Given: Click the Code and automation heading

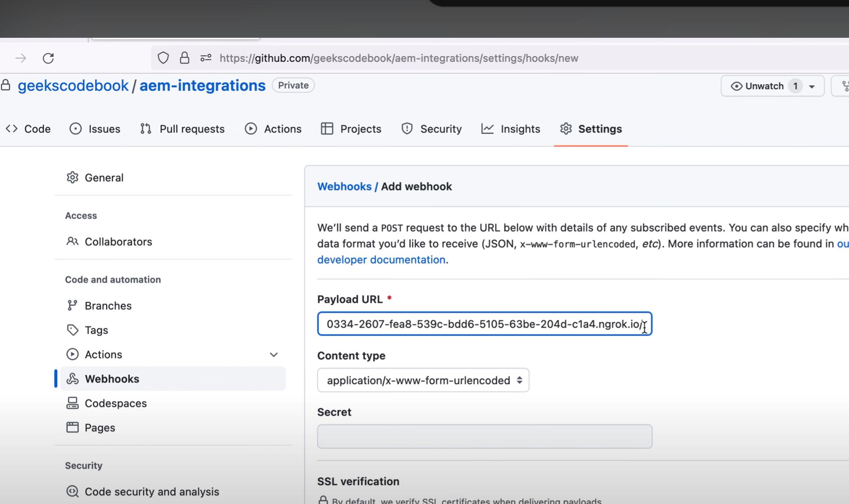Looking at the screenshot, I should click(113, 279).
